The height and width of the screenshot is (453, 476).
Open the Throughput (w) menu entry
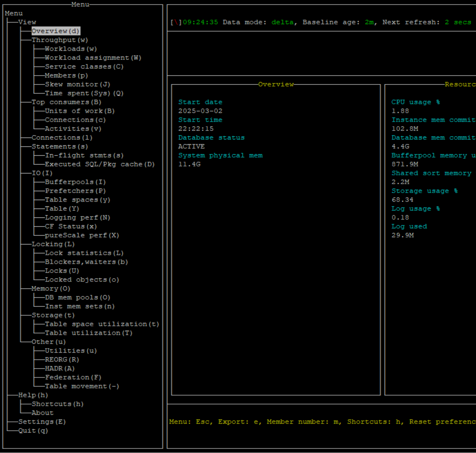click(60, 40)
